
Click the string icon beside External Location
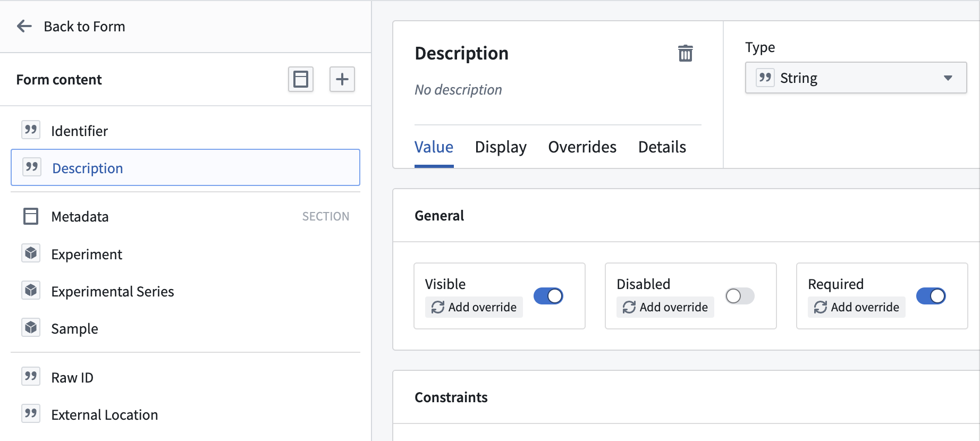pyautogui.click(x=31, y=413)
